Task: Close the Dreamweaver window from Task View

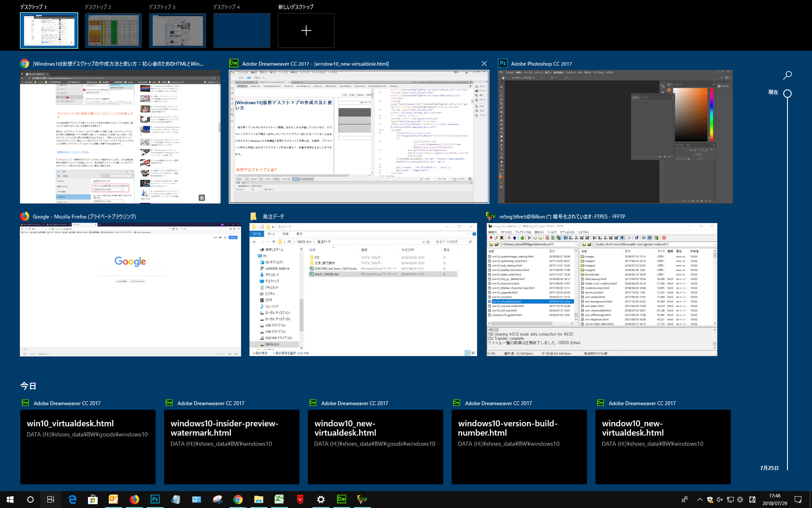Action: (484, 63)
